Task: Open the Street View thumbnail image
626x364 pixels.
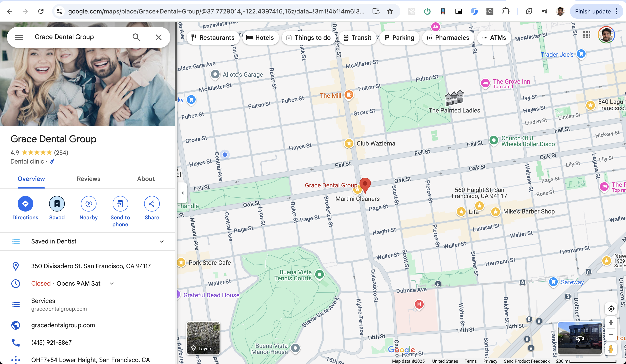Action: [x=580, y=338]
